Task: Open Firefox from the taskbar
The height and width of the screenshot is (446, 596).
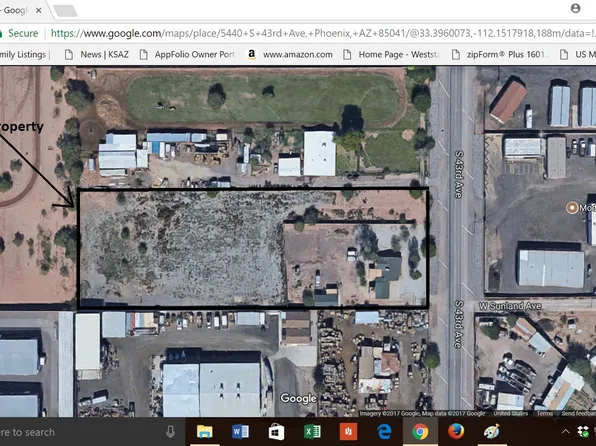Action: (456, 432)
